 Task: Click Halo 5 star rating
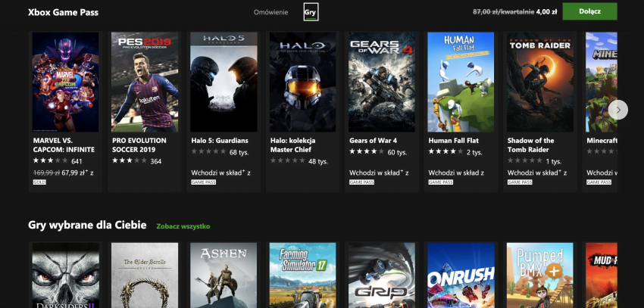208,152
